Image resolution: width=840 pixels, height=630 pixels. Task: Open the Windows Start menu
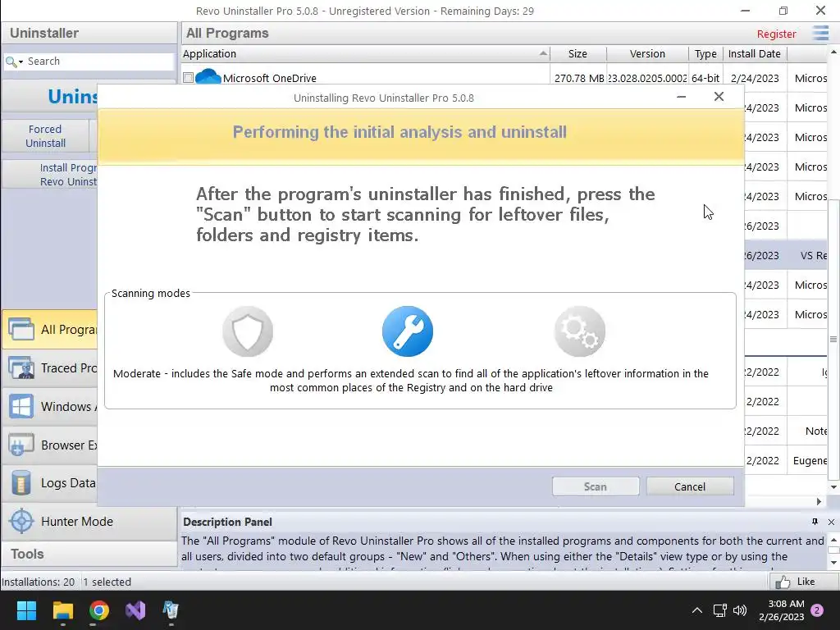(26, 610)
